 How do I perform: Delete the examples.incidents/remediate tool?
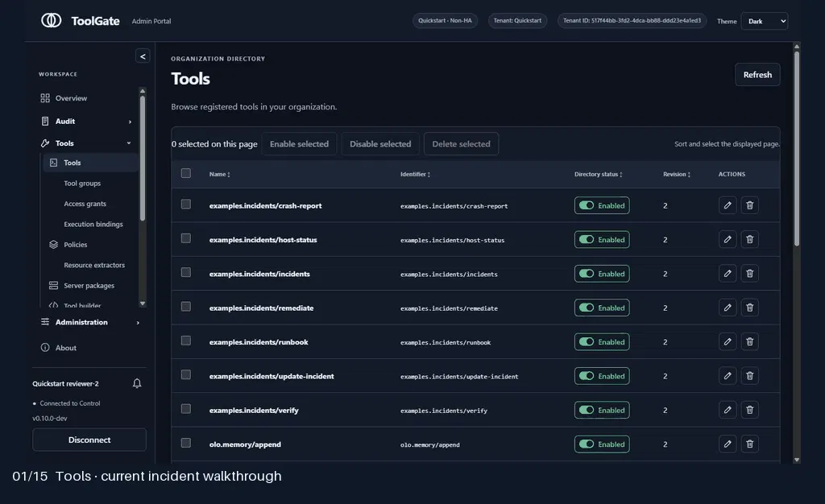point(750,308)
